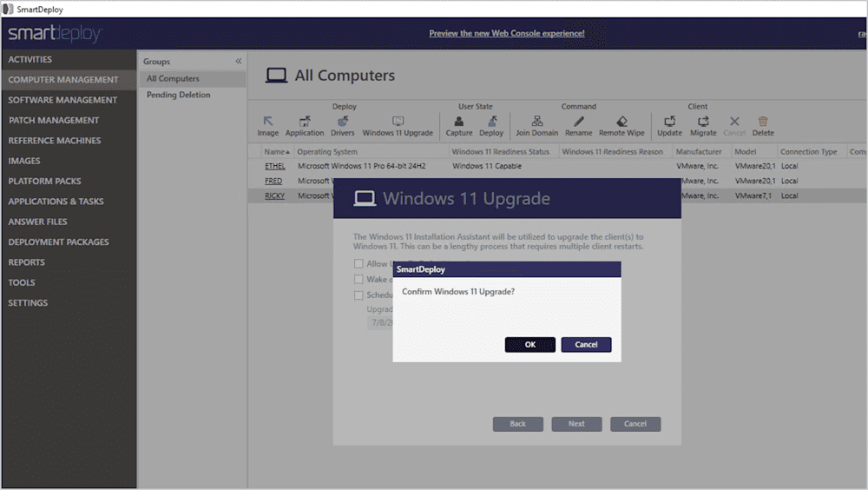Tick the first Allow checkbox in upgrade wizard
Viewport: 868px width, 490px height.
pyautogui.click(x=358, y=264)
